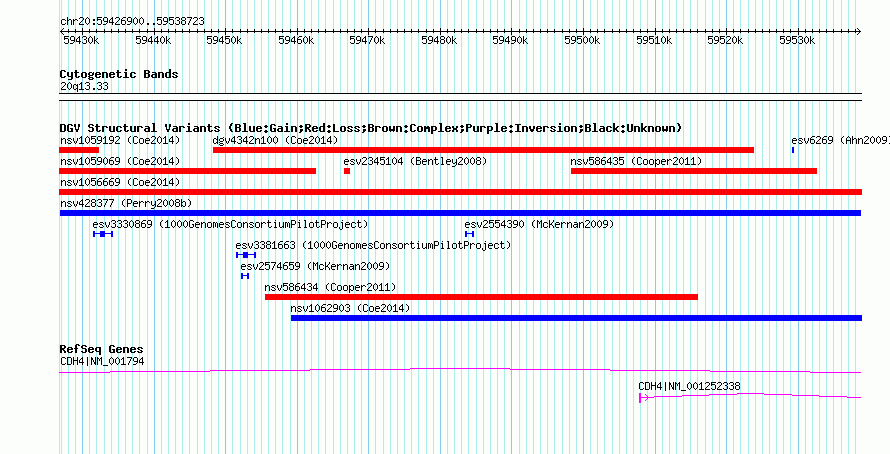Click the nsv1059192 red loss bar
This screenshot has width=890, height=454.
(x=79, y=150)
